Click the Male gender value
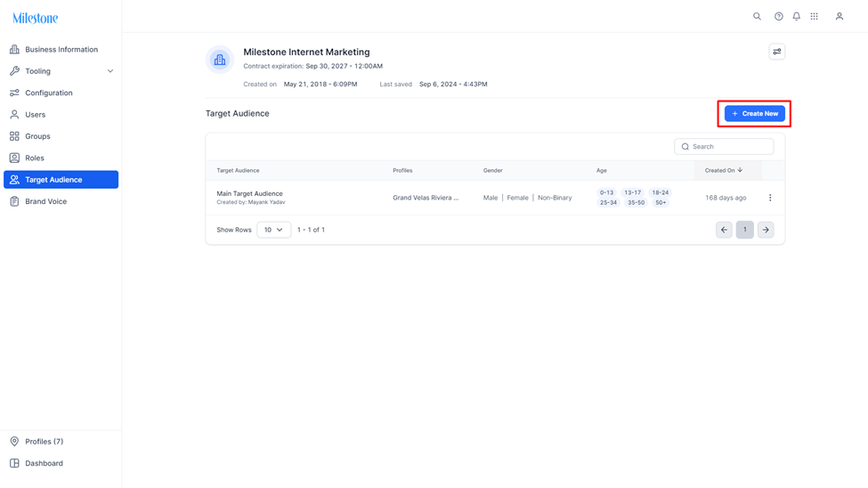Viewport: 868px width, 488px height. tap(490, 198)
